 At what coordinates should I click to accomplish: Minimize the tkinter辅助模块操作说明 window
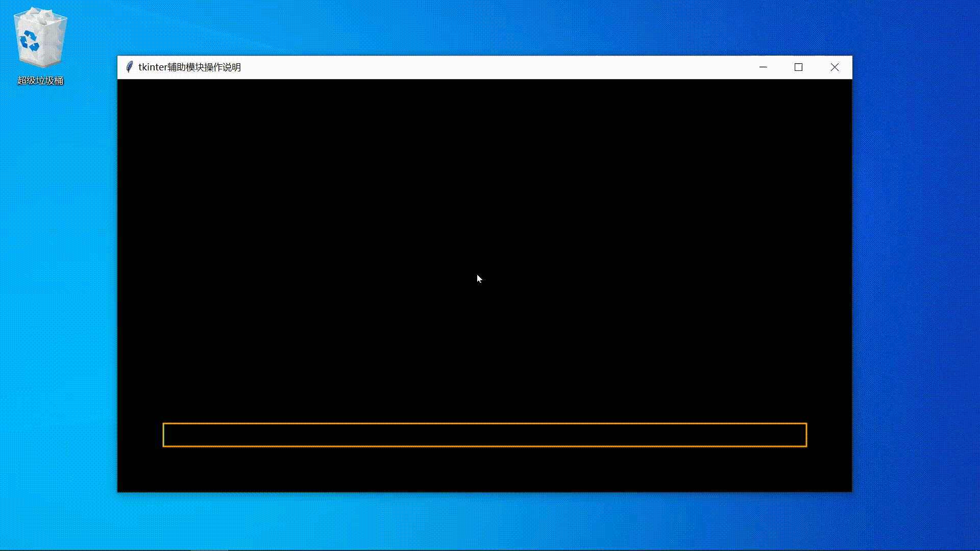[763, 67]
